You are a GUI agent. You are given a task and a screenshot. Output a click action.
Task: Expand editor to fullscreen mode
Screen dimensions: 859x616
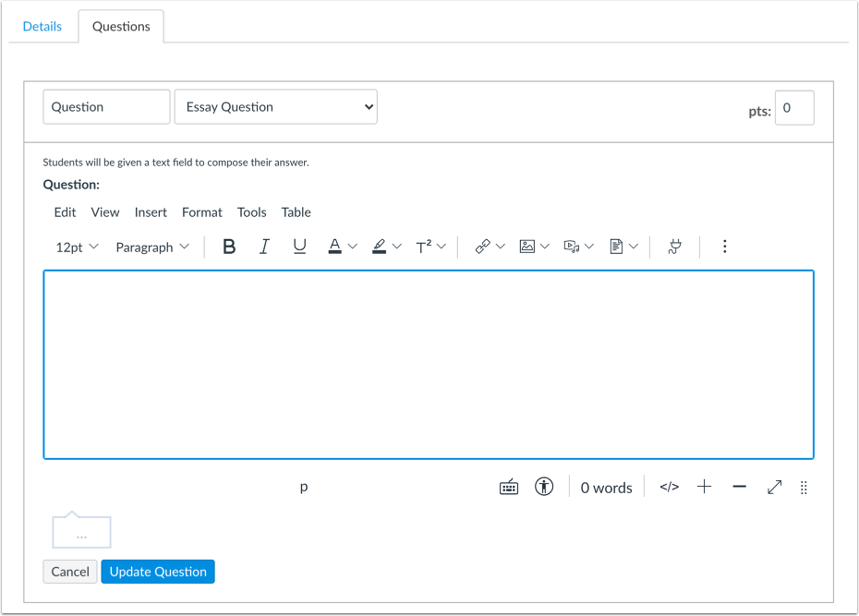tap(774, 487)
